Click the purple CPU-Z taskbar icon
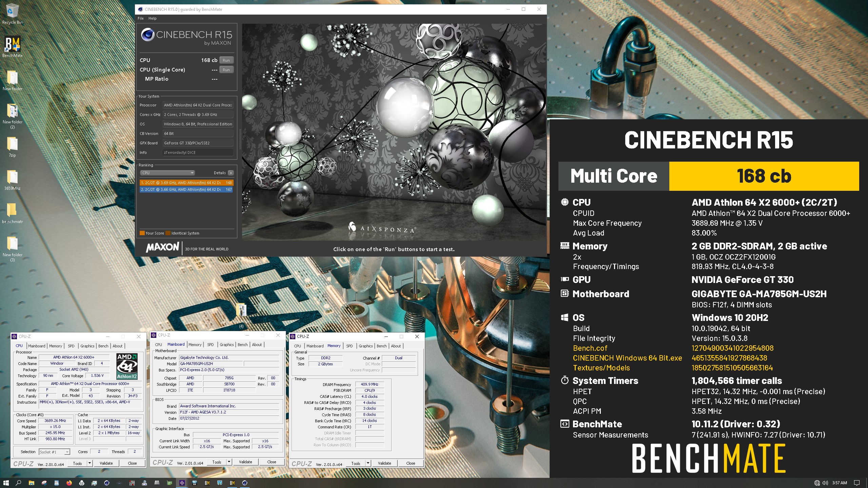The image size is (868, 488). tap(182, 483)
